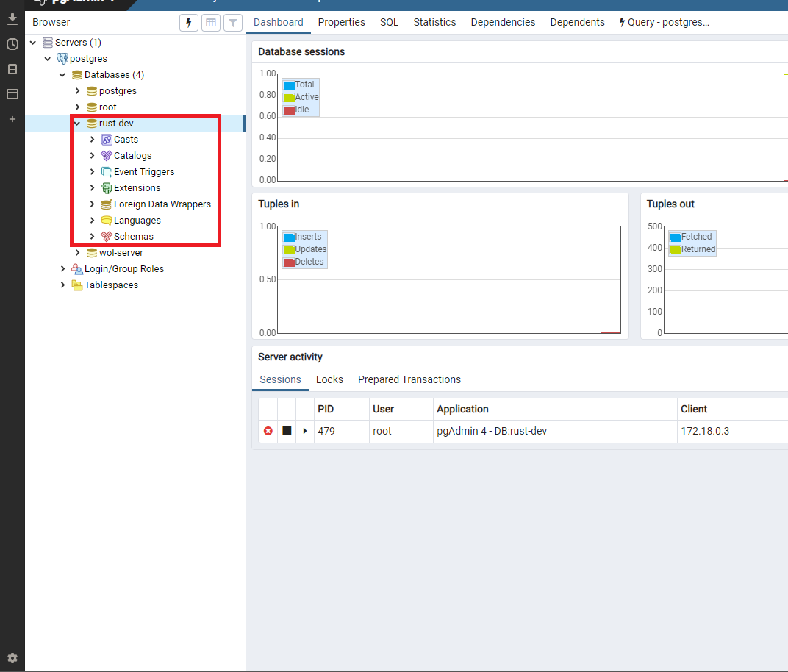Collapse the Servers (1) tree node

[x=33, y=43]
